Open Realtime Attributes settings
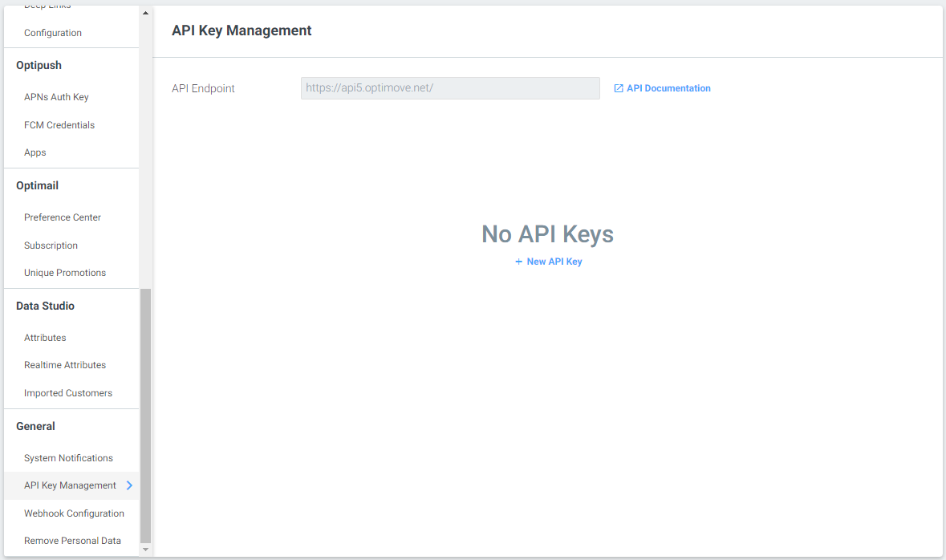The width and height of the screenshot is (946, 560). click(x=64, y=364)
